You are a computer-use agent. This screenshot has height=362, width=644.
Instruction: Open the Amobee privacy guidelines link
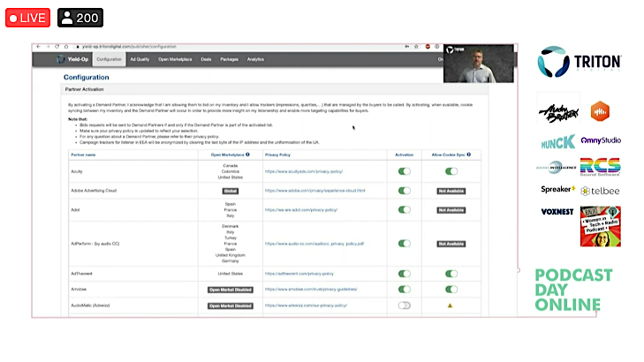[311, 290]
